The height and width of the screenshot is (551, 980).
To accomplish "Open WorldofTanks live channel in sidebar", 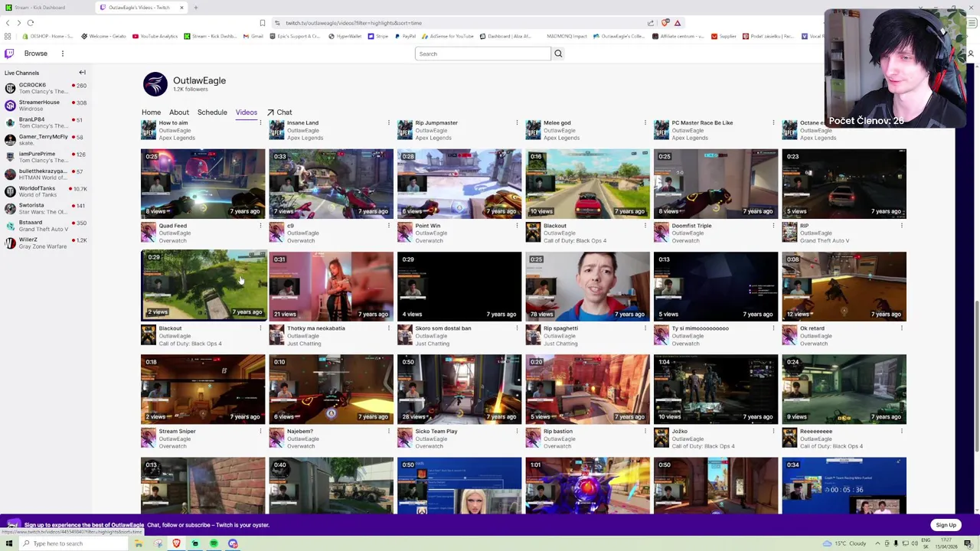I will coord(46,191).
